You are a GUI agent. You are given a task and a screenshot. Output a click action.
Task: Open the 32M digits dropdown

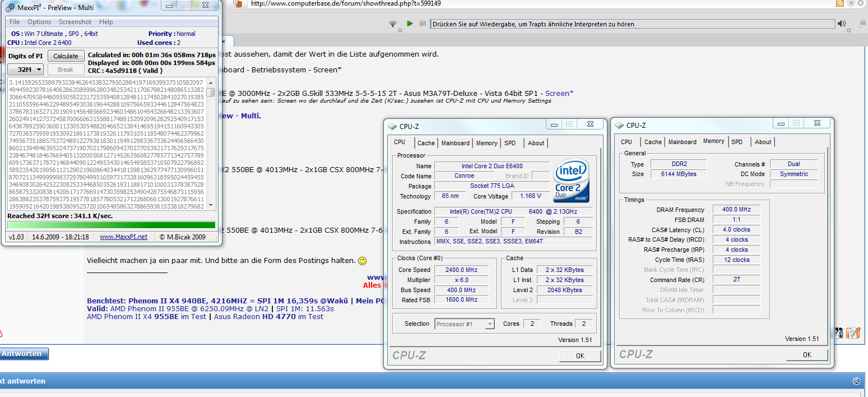coord(25,70)
